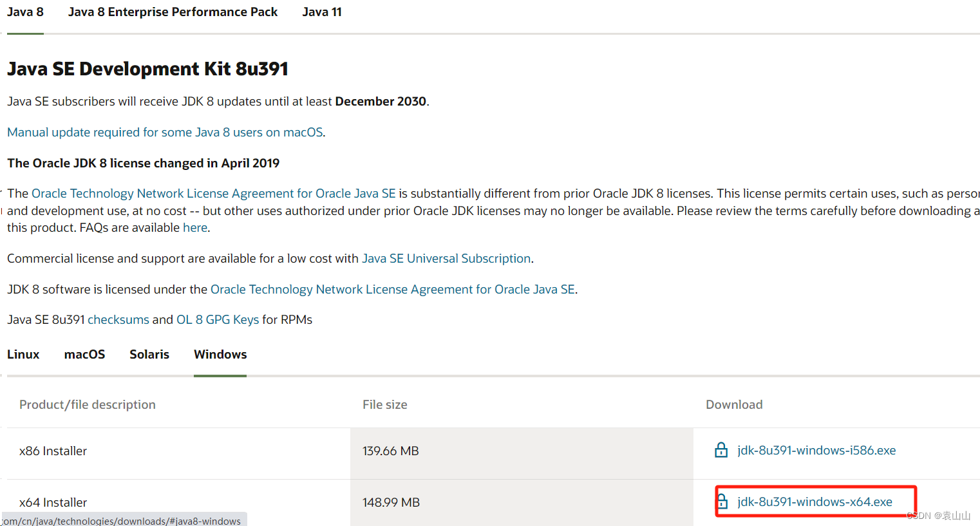Select the Solaris platform tab
The image size is (980, 526).
coord(149,355)
